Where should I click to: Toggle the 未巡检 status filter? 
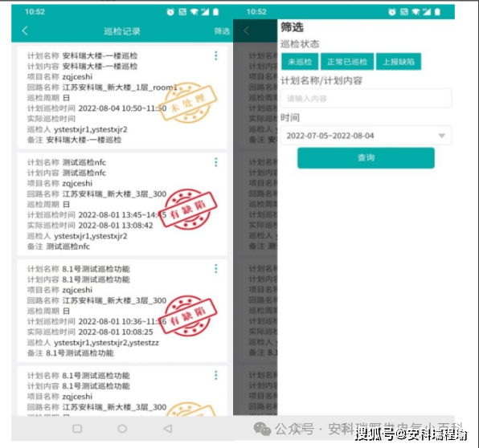pyautogui.click(x=300, y=62)
